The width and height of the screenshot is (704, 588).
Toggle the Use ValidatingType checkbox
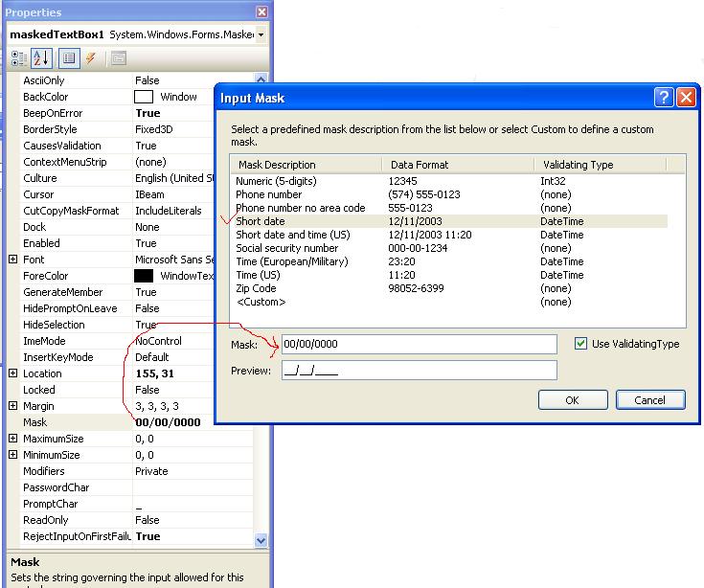[580, 344]
